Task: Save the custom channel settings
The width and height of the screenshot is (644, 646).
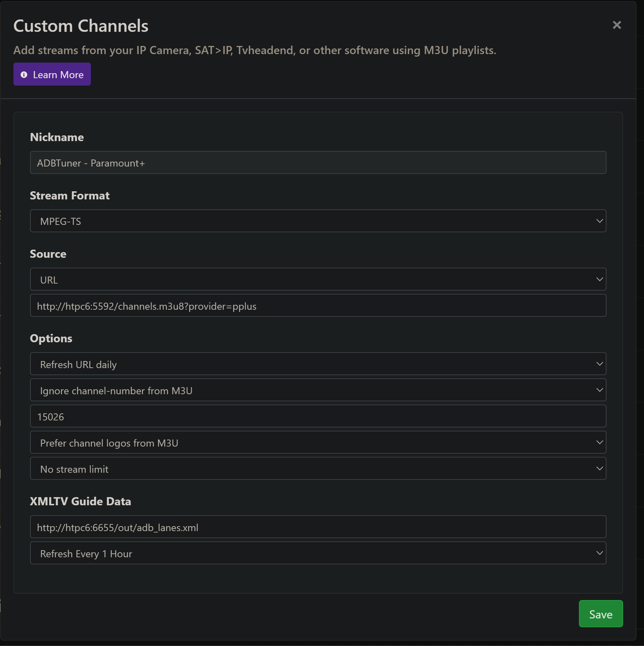Action: point(601,614)
